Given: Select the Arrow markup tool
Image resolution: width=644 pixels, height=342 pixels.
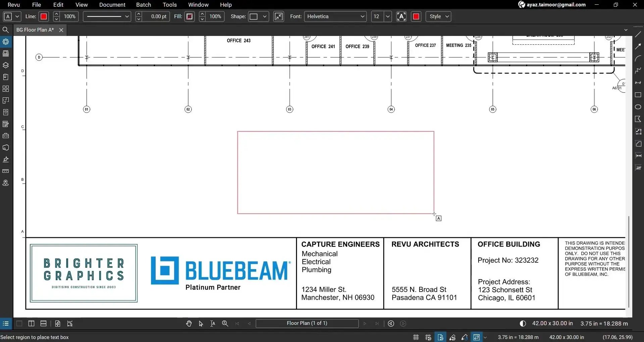Looking at the screenshot, I should [x=638, y=46].
